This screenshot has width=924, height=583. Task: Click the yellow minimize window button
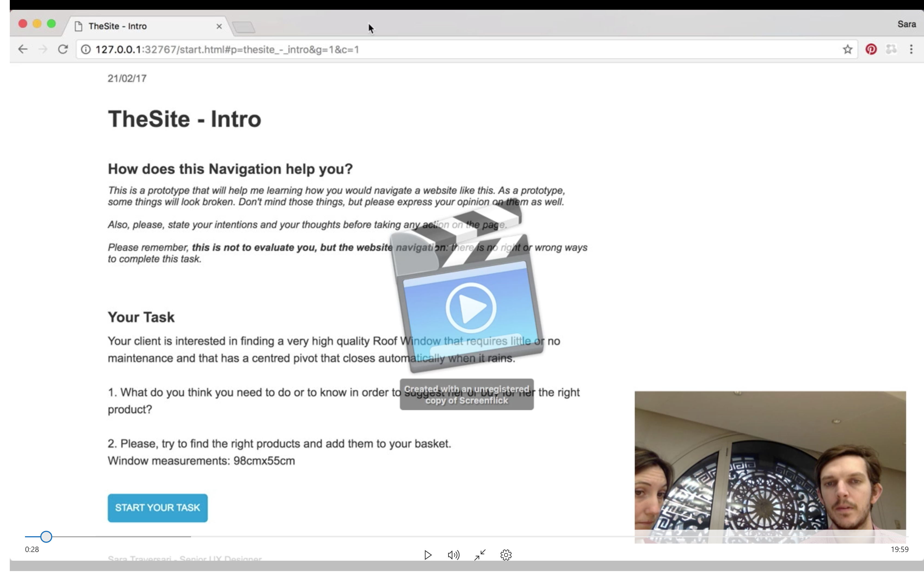(37, 24)
